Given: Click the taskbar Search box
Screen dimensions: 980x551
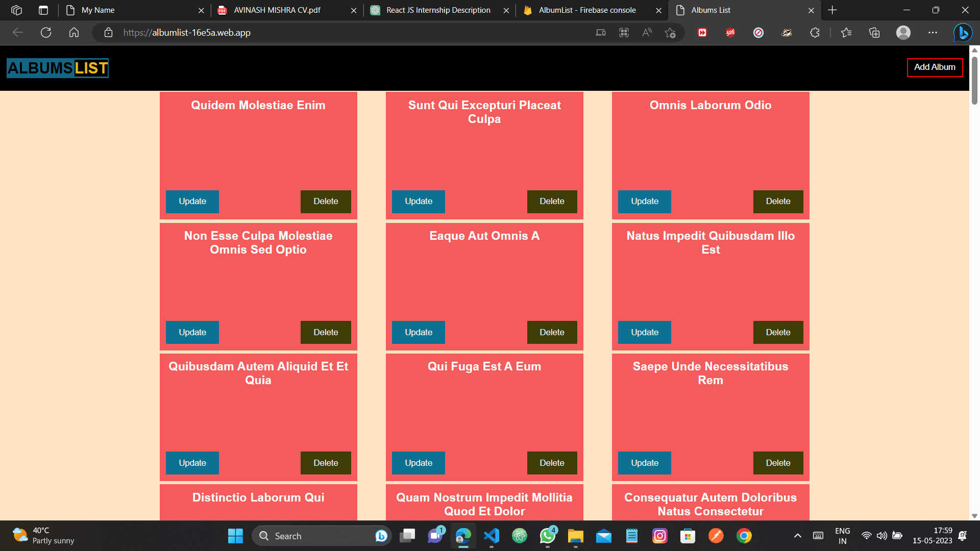Looking at the screenshot, I should [322, 536].
